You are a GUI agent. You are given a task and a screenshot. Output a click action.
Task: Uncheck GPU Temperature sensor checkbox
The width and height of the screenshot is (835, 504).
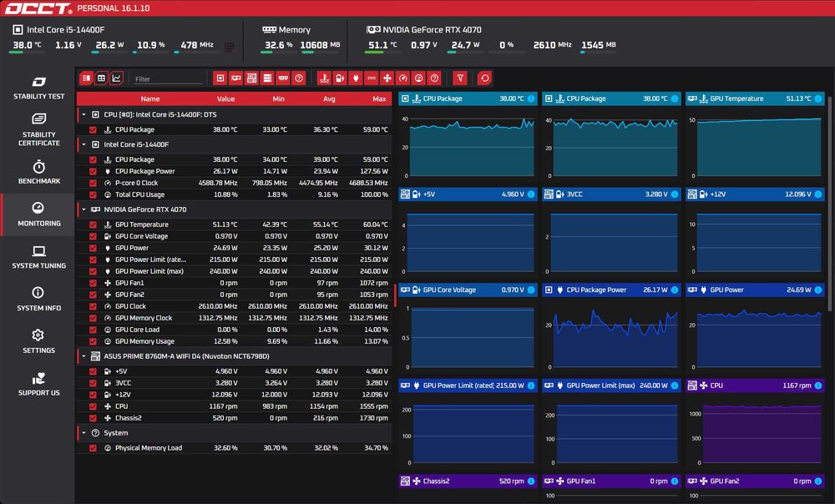click(x=94, y=224)
